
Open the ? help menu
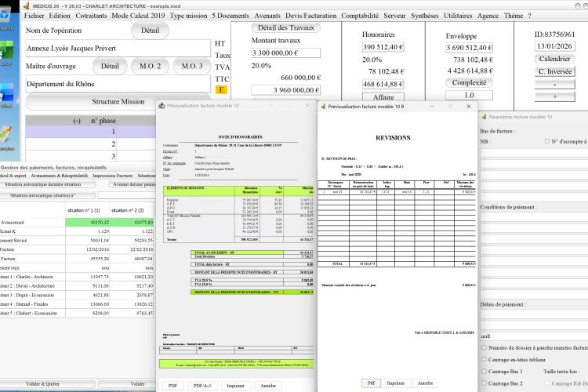coord(529,16)
